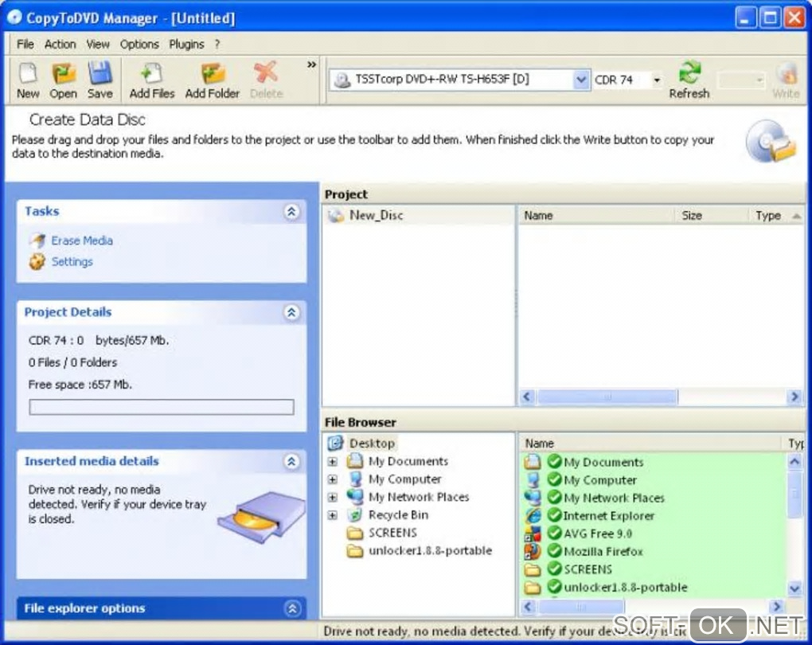The height and width of the screenshot is (645, 812).
Task: Open the Options menu
Action: pos(139,44)
